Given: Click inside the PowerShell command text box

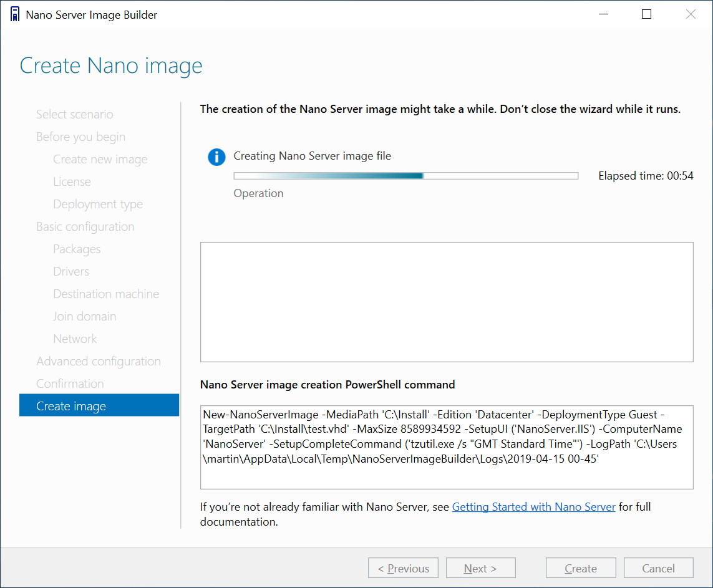Looking at the screenshot, I should coord(446,447).
